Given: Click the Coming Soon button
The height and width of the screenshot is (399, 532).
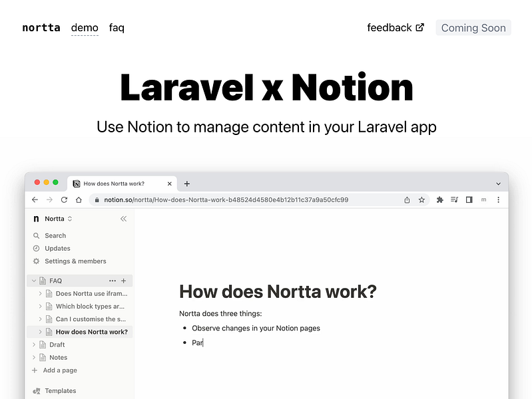Looking at the screenshot, I should (473, 28).
